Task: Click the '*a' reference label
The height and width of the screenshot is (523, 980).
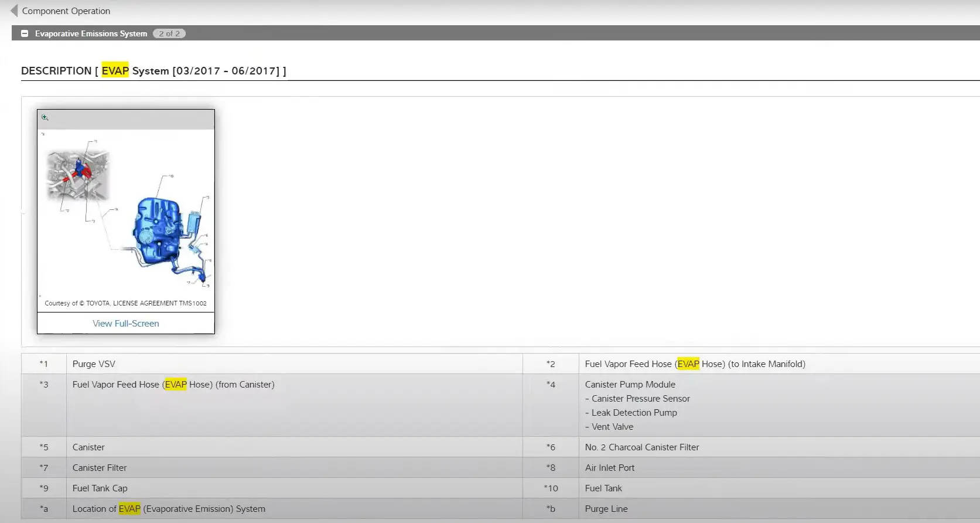Action: [44, 509]
